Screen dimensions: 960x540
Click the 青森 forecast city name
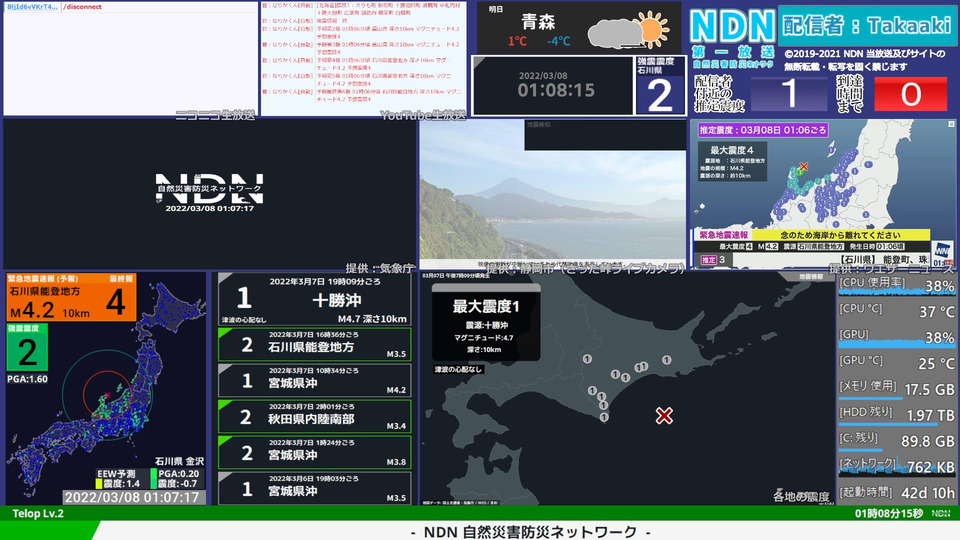(538, 22)
